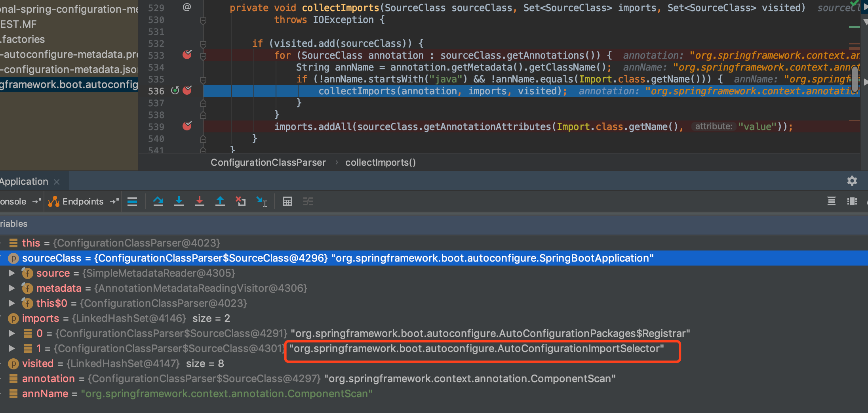868x413 pixels.
Task: Click Trace Current Stream Chain icon
Action: tap(308, 202)
